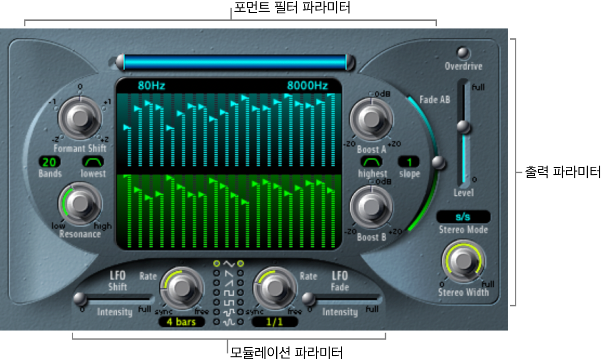Click the LFO Shift Intensity slider handle
613x364 pixels.
point(79,298)
